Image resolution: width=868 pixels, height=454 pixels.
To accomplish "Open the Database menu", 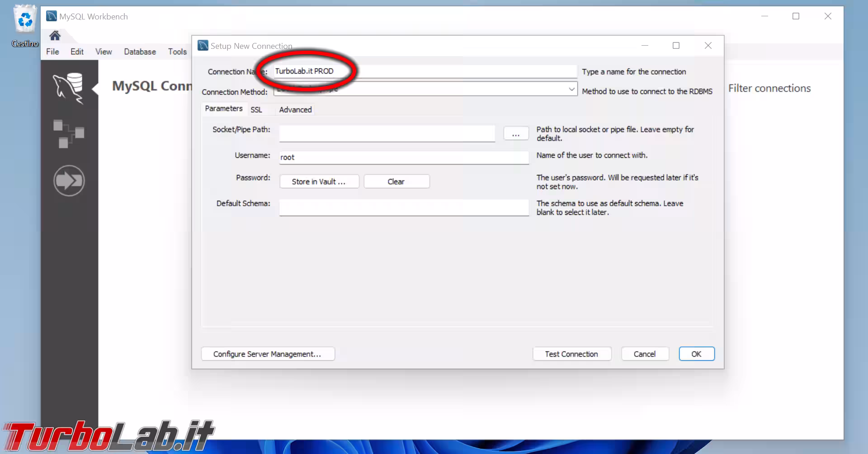I will [x=140, y=52].
